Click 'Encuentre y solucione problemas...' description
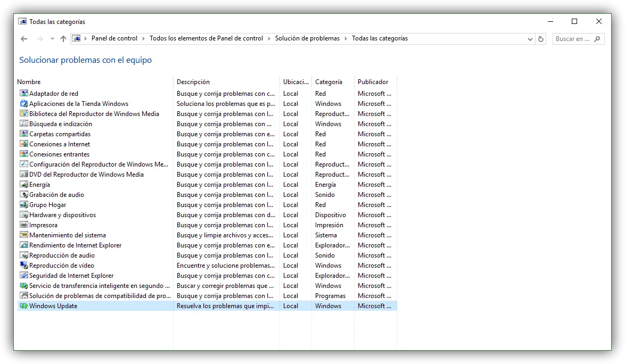The height and width of the screenshot is (364, 625). click(226, 266)
